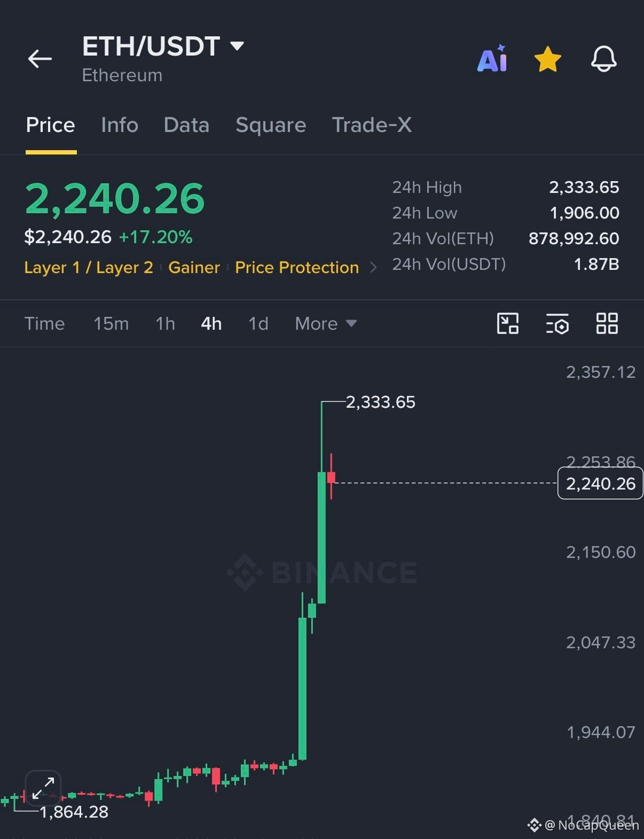Screen dimensions: 644x839
Task: Select the 15m chart interval
Action: pyautogui.click(x=111, y=323)
